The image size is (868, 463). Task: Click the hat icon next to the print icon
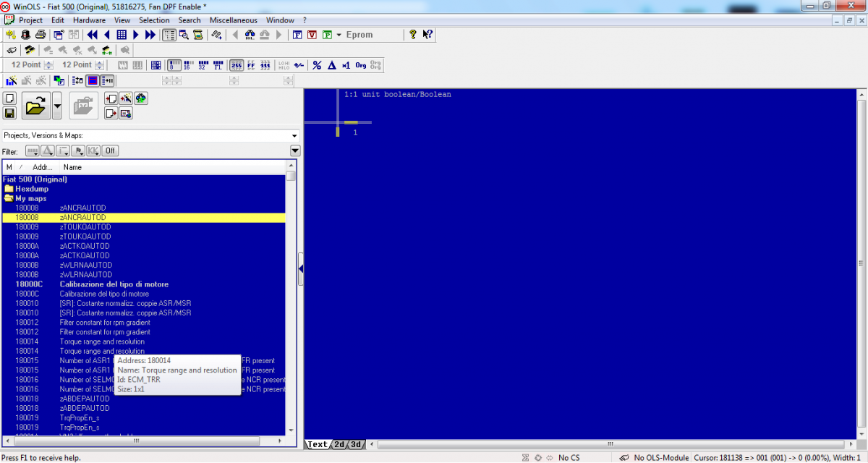coord(25,35)
